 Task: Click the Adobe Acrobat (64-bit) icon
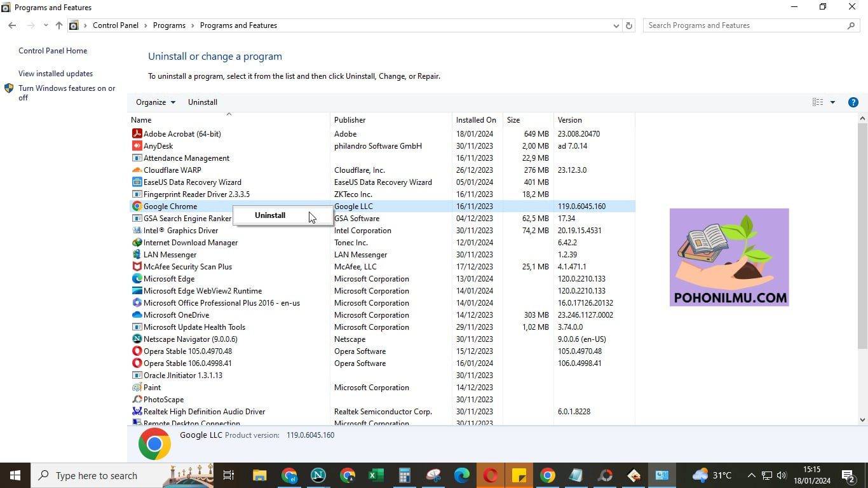pos(137,133)
